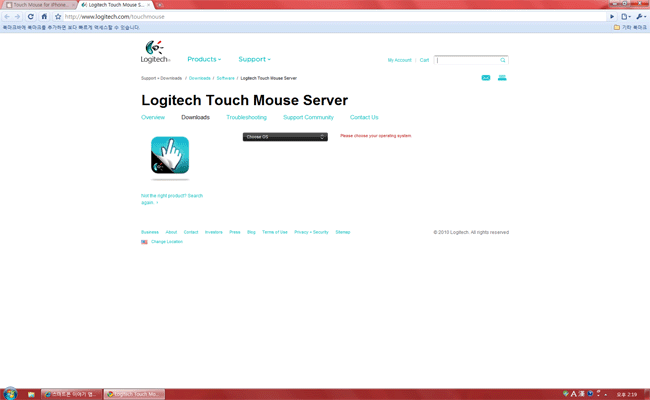Open the Investors footer link
Viewport: 650px width, 400px height.
pyautogui.click(x=213, y=232)
